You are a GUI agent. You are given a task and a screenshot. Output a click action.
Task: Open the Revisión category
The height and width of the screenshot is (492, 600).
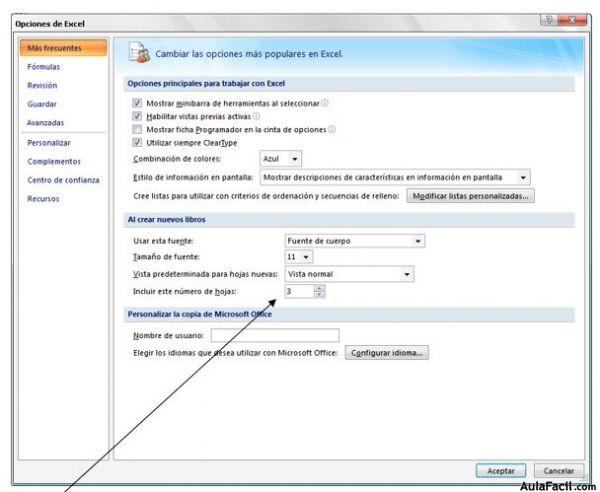(x=42, y=85)
